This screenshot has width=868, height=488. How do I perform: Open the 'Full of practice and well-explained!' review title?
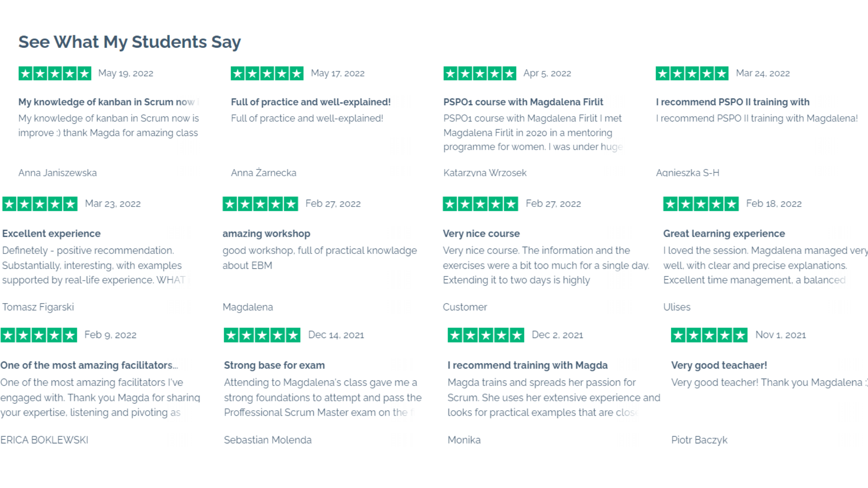[x=311, y=102]
